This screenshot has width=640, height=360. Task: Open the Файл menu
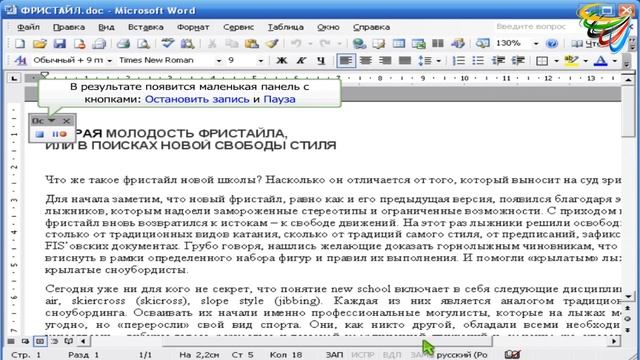tap(28, 27)
